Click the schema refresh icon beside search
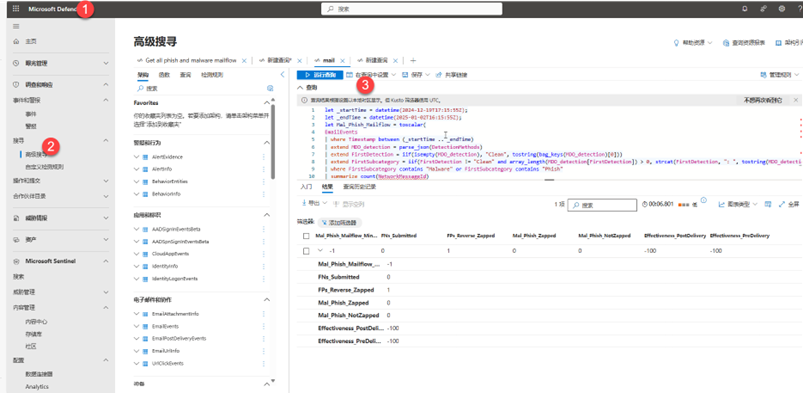The image size is (803, 393). (x=270, y=88)
